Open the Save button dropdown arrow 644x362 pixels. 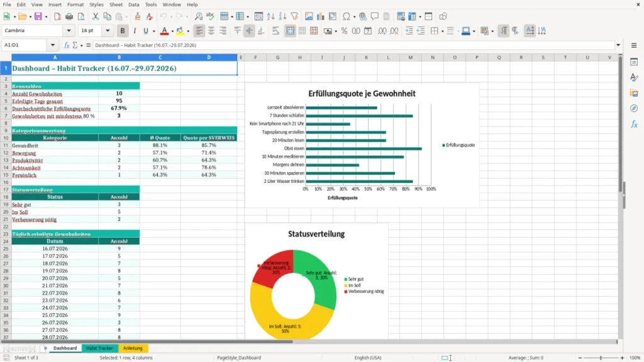coord(46,17)
